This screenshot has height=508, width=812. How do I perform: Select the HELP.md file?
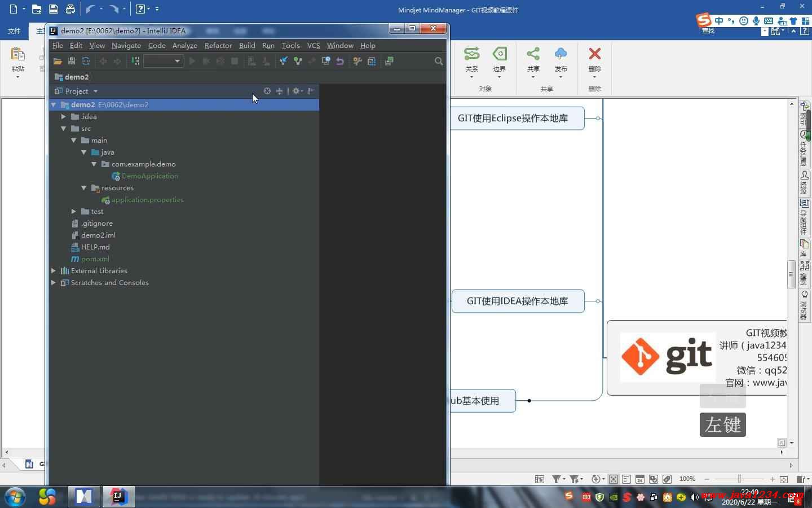(90, 247)
